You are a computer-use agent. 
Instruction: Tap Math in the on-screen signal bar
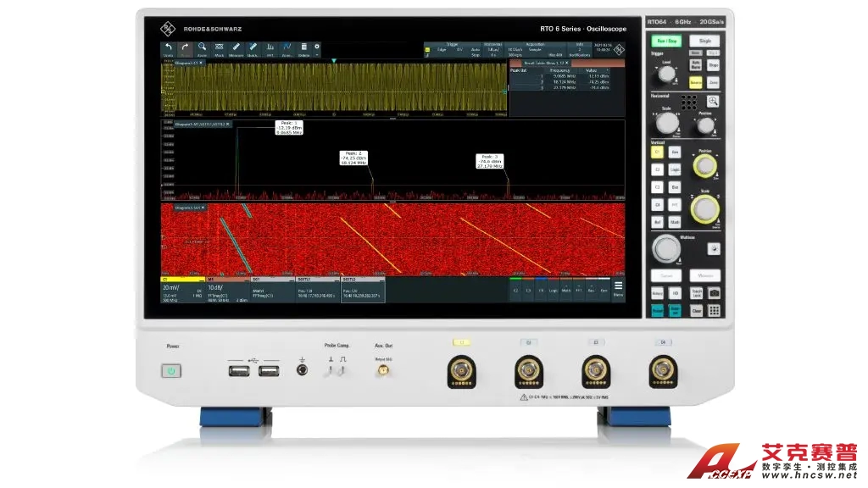(x=566, y=290)
